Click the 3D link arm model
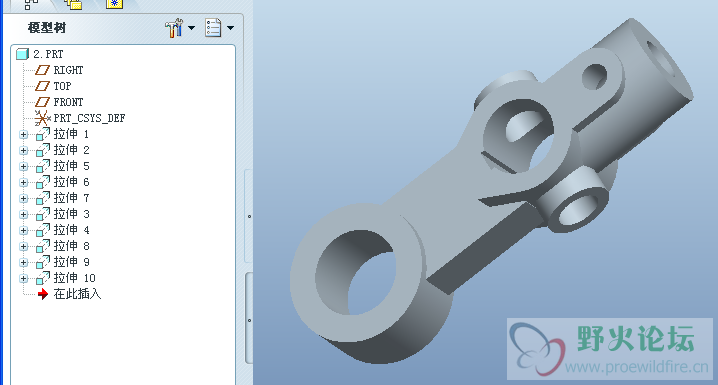This screenshot has width=718, height=385. (x=490, y=192)
